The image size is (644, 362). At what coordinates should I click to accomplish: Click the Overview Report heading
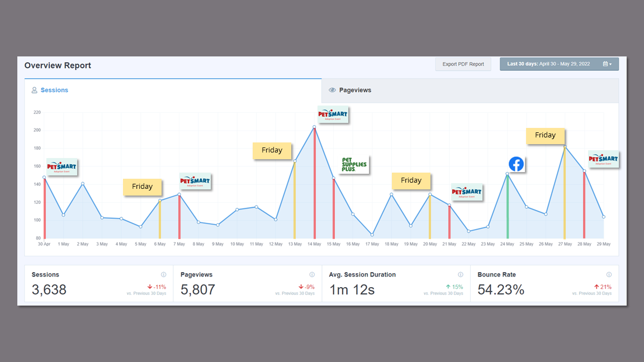(58, 66)
